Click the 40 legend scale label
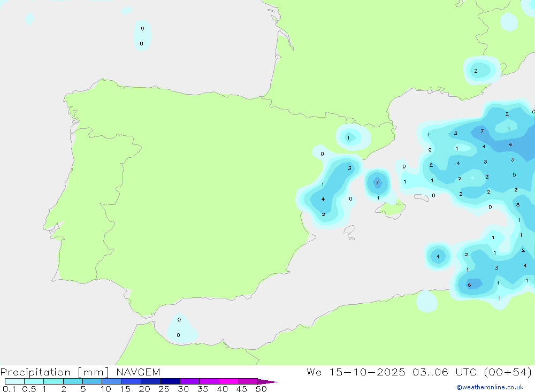This screenshot has height=392, width=535. point(222,389)
